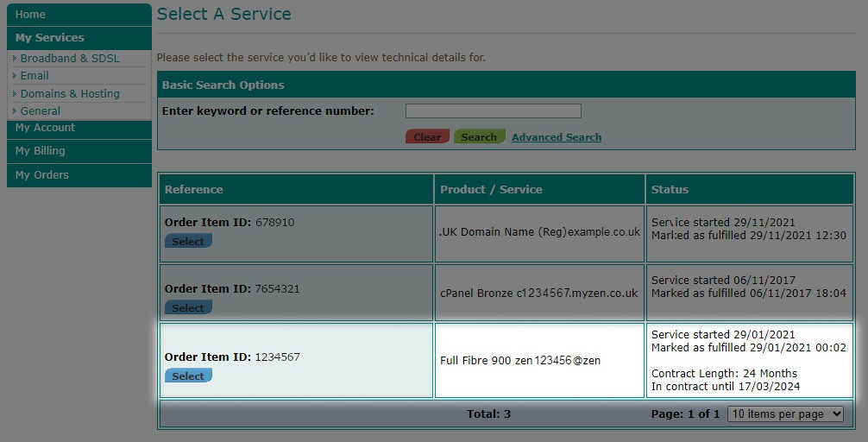Click the Status column header

click(x=750, y=189)
